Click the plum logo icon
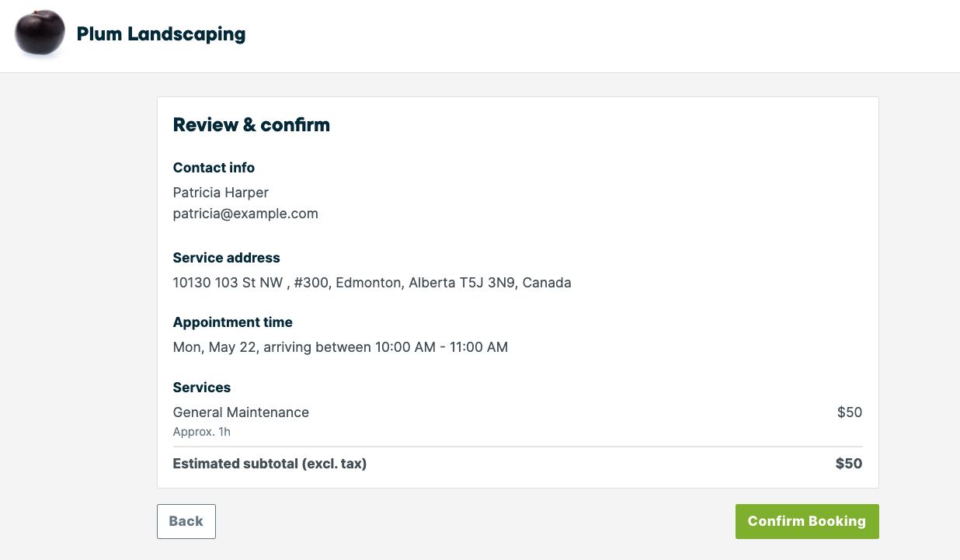 (x=40, y=33)
